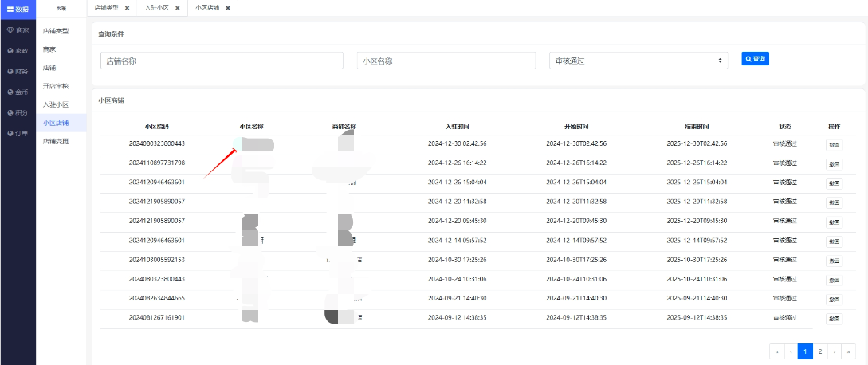Open the 数据 section in the dark sidebar
The image size is (868, 365).
coord(18,9)
